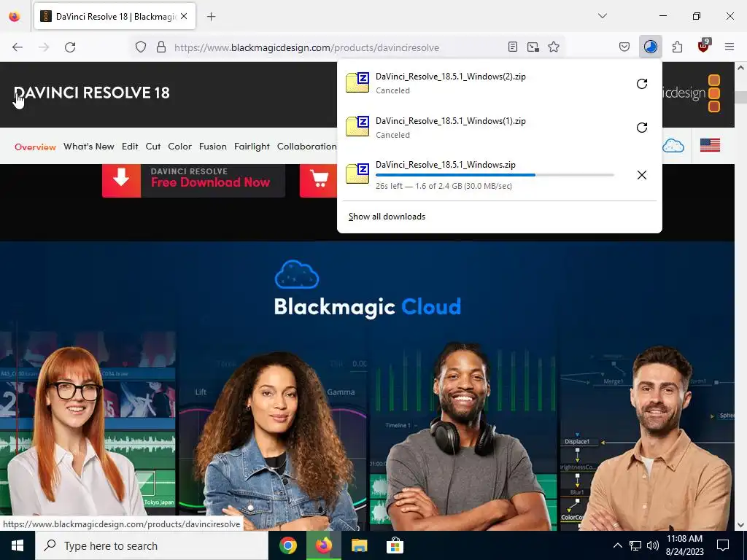Click the Firefox back arrow button

[18, 47]
